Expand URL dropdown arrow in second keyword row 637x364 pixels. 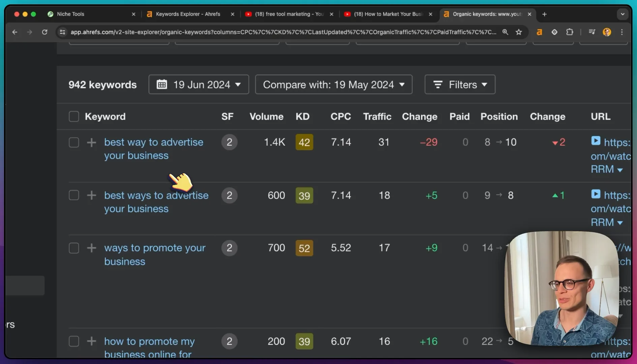(620, 223)
